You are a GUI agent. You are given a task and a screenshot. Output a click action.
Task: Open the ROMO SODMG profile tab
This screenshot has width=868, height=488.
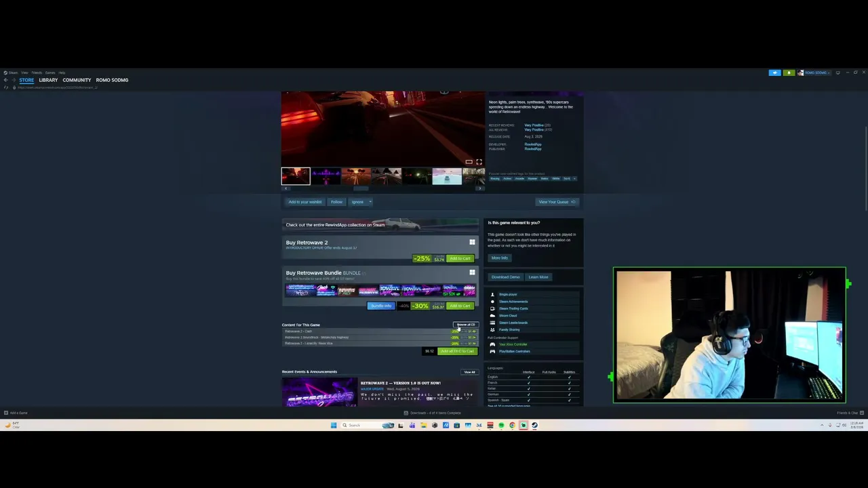pos(112,80)
